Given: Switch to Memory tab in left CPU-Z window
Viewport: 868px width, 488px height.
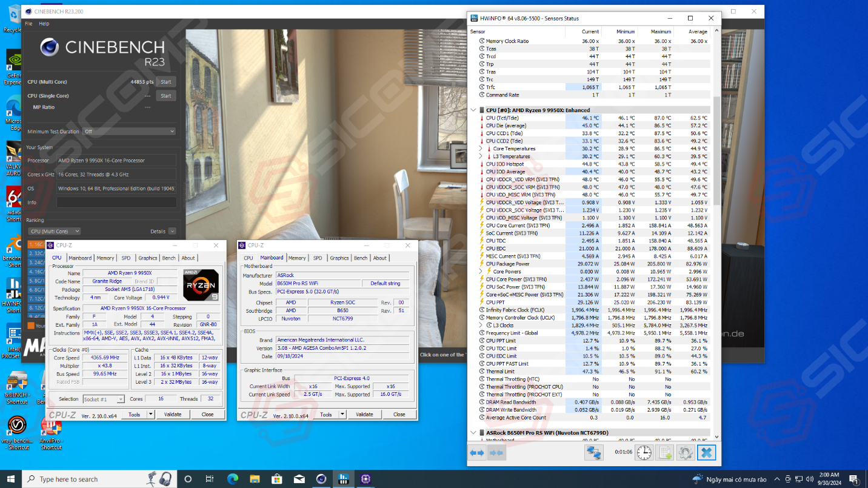Looking at the screenshot, I should point(105,258).
